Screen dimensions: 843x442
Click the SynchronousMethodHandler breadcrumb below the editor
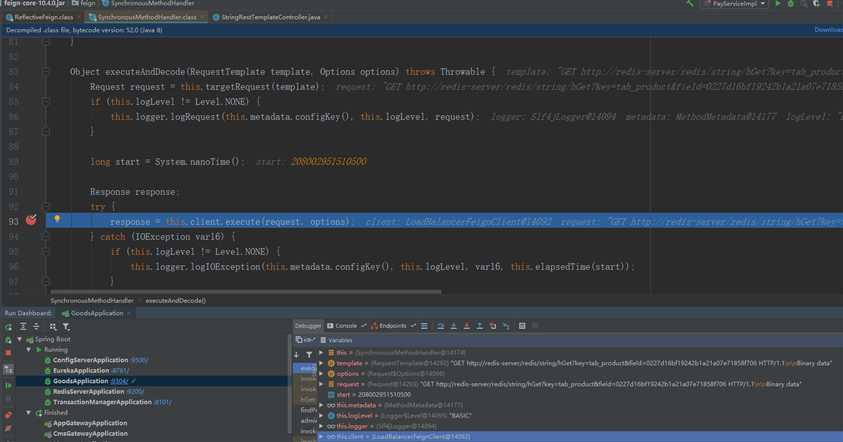pyautogui.click(x=92, y=301)
